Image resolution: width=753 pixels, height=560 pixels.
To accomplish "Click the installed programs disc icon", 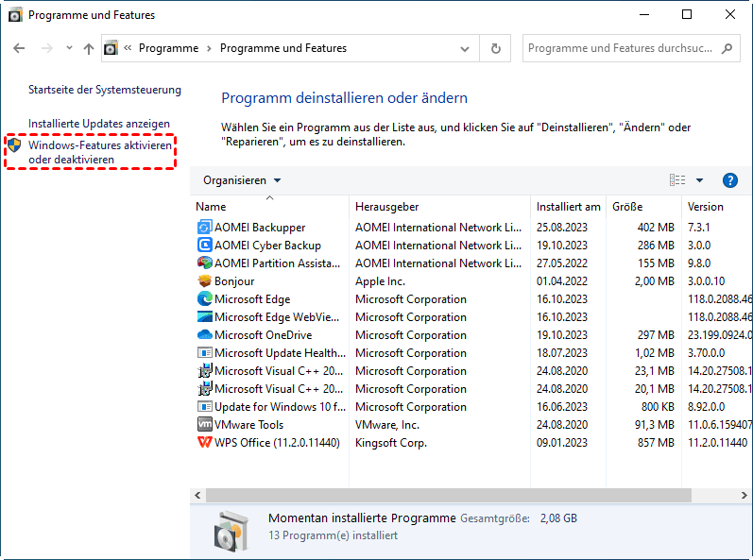I will click(231, 531).
